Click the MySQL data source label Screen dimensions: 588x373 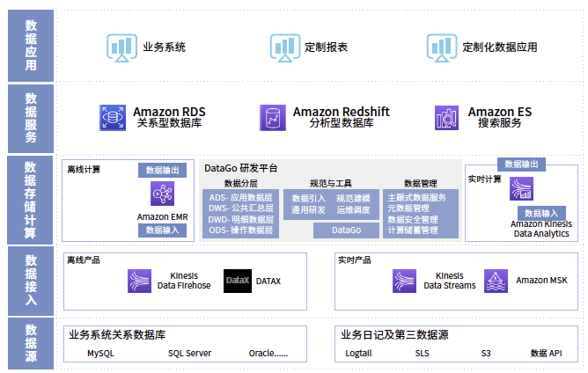click(x=101, y=354)
